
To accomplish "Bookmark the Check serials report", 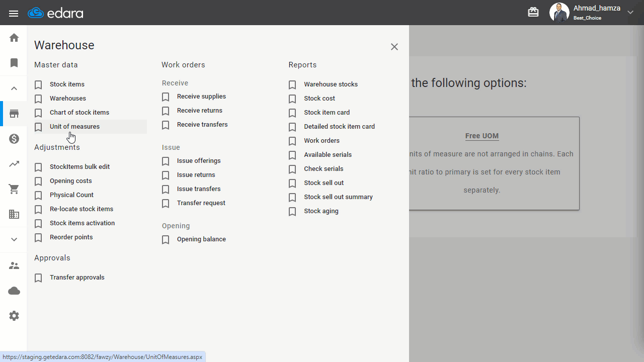I will click(x=292, y=169).
